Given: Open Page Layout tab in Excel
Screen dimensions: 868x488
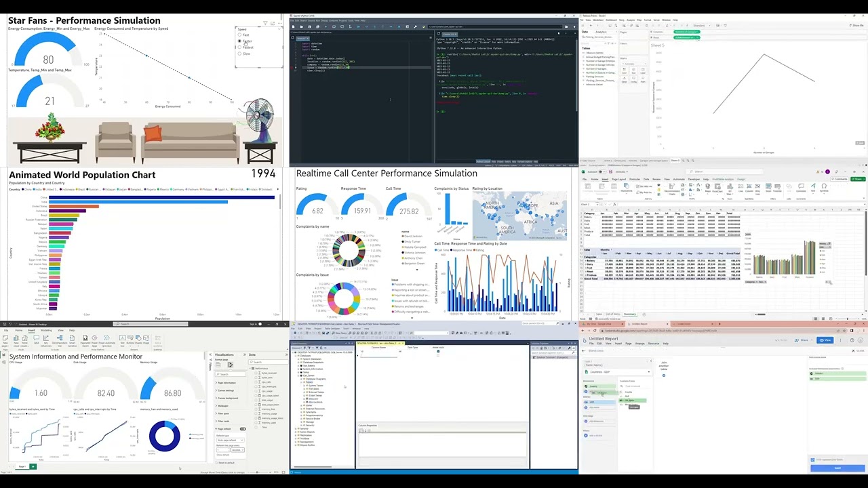Looking at the screenshot, I should click(x=619, y=179).
